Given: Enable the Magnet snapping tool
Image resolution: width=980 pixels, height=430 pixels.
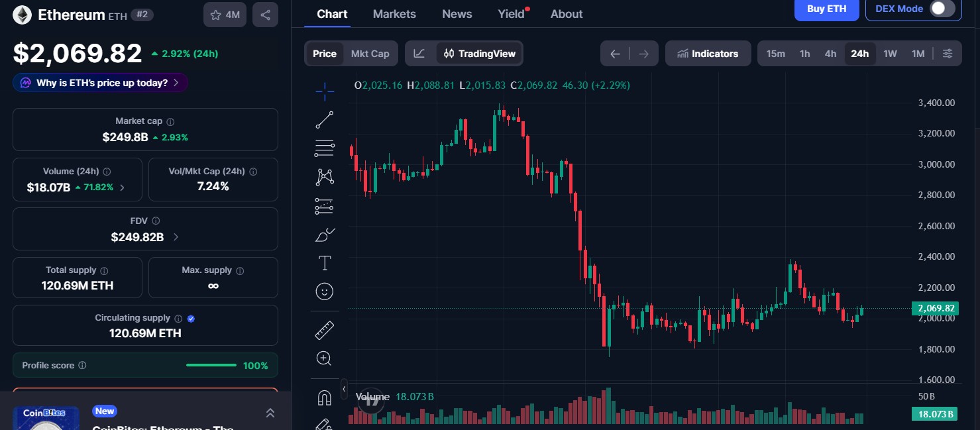Looking at the screenshot, I should tap(324, 397).
